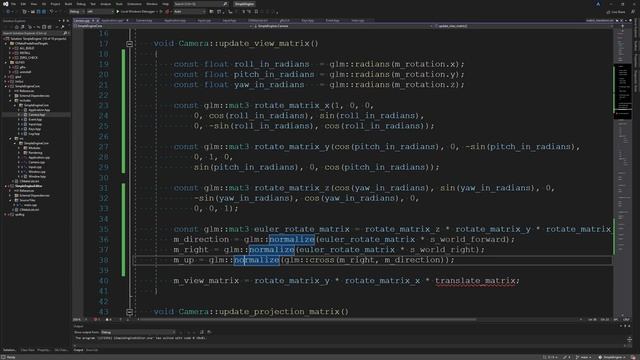Navigate backward using toolbar arrow
Screen dimensions: 640x360
8,11
